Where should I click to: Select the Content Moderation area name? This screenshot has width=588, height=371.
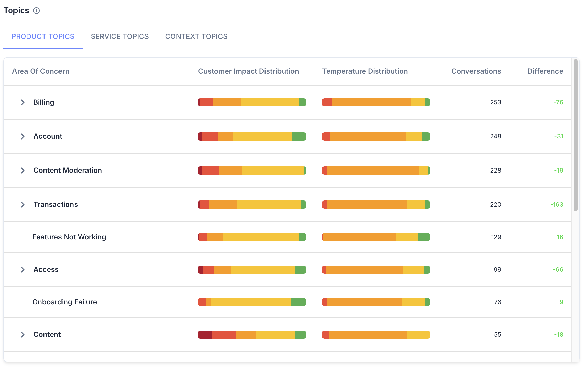point(68,170)
